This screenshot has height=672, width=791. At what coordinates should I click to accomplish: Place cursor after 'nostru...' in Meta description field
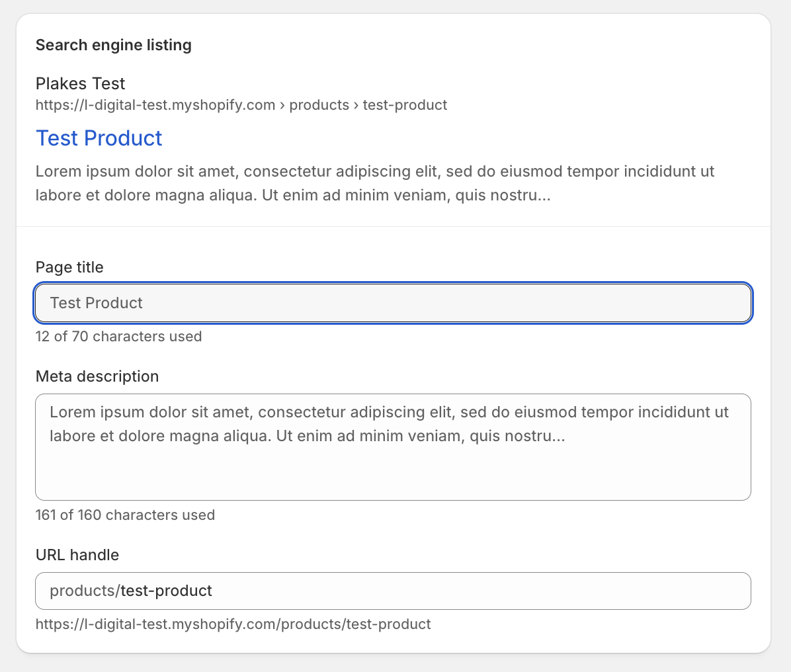566,437
